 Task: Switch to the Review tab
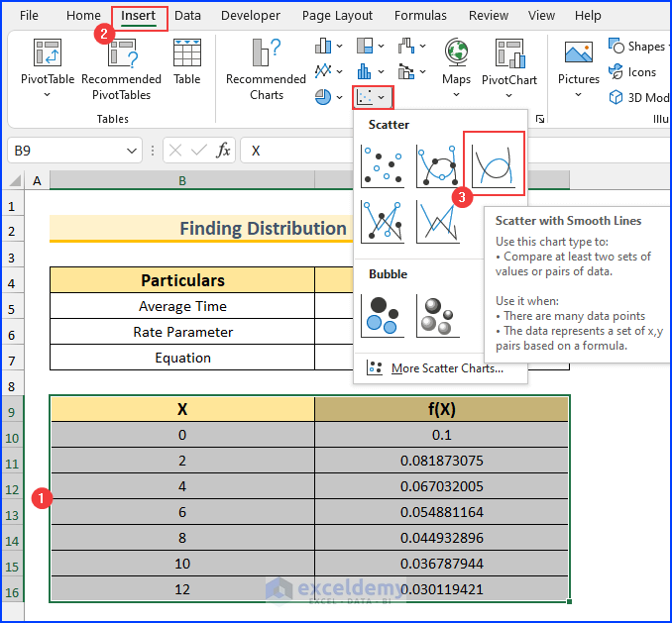coord(489,16)
